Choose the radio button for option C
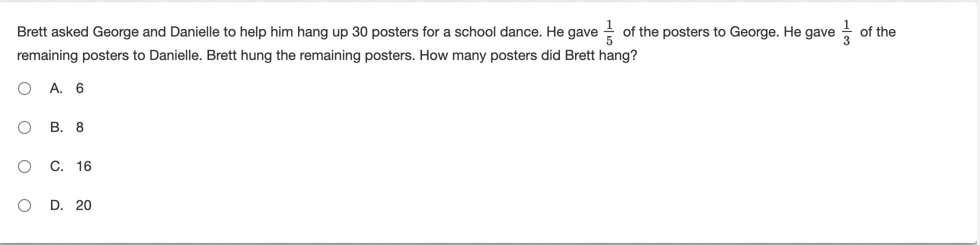The width and height of the screenshot is (980, 245). (24, 166)
